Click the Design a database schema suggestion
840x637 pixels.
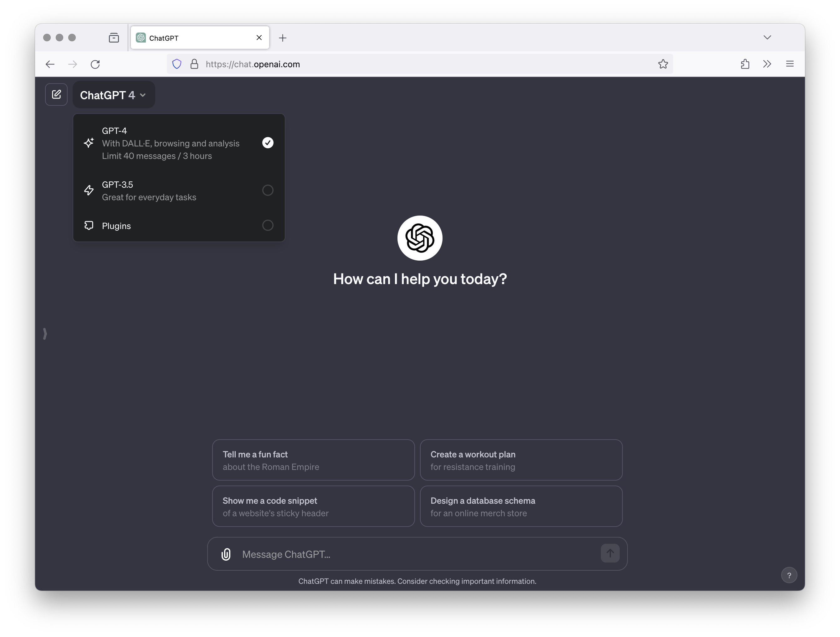pos(521,507)
